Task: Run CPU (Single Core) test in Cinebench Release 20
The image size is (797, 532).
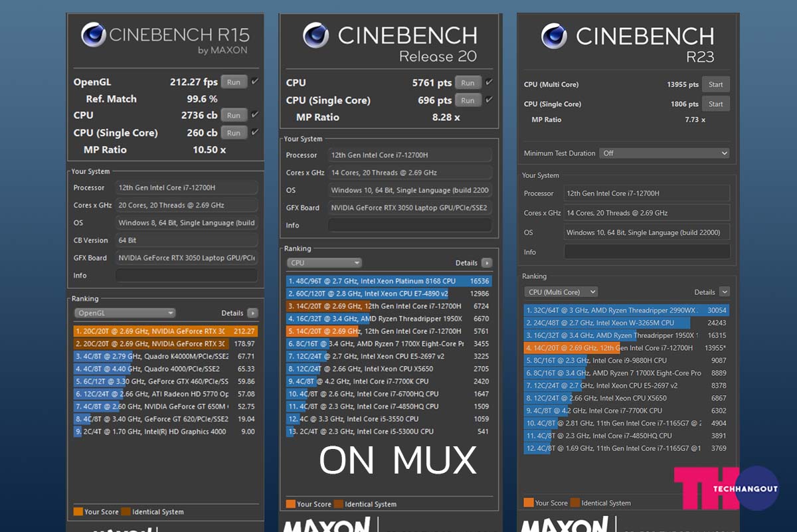Action: (468, 100)
